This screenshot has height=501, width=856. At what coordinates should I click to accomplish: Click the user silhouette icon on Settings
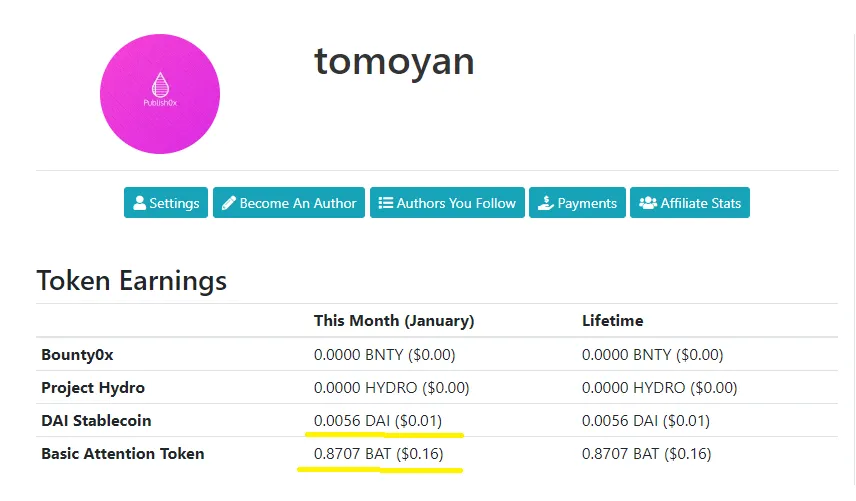coord(140,203)
